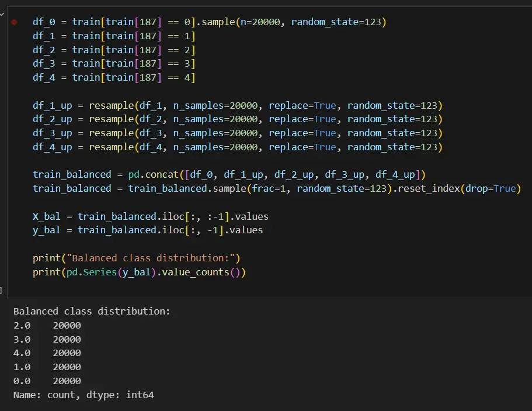Click the output row for class 2.0
The image size is (532, 411).
47,326
